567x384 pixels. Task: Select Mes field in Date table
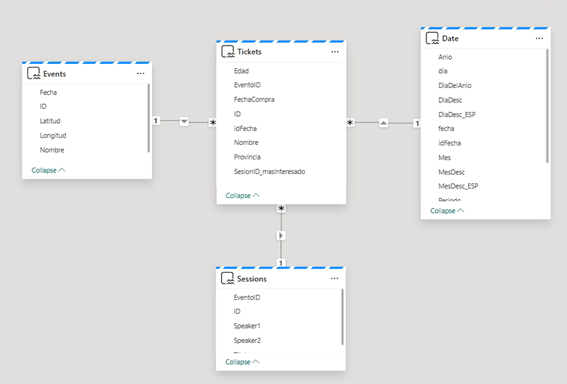click(444, 157)
